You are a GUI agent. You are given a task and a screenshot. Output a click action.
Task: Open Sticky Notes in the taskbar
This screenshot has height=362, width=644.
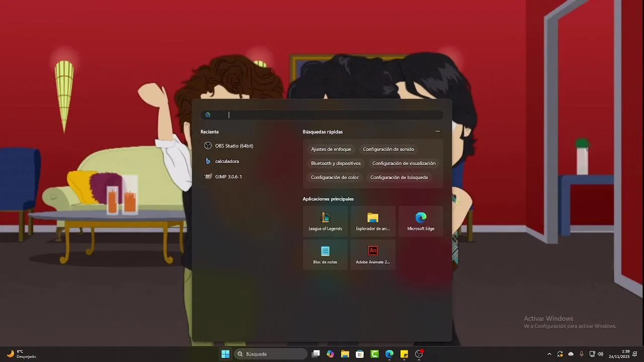point(404,354)
